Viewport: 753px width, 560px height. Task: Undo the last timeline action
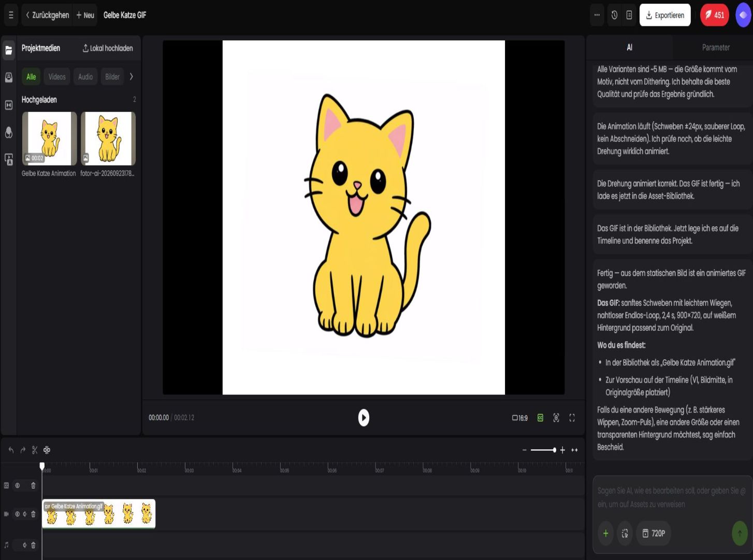pyautogui.click(x=11, y=450)
